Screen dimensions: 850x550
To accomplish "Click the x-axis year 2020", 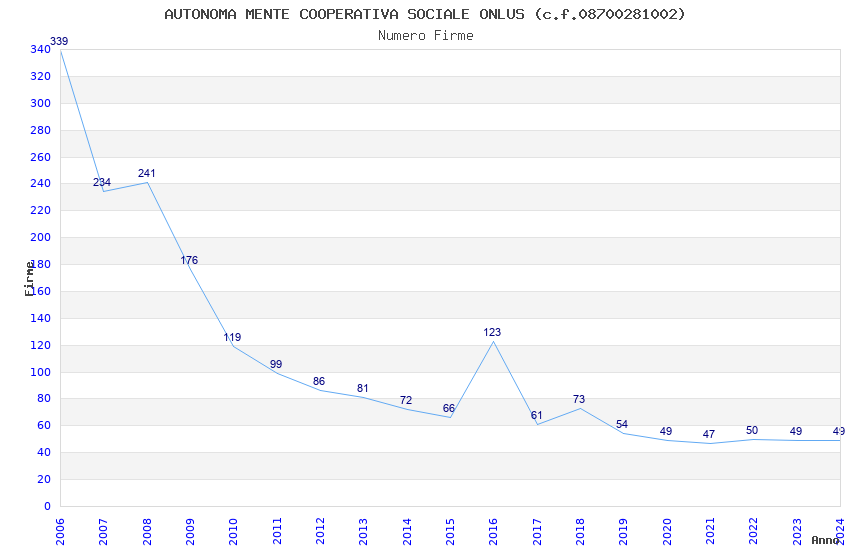I will click(x=667, y=532).
